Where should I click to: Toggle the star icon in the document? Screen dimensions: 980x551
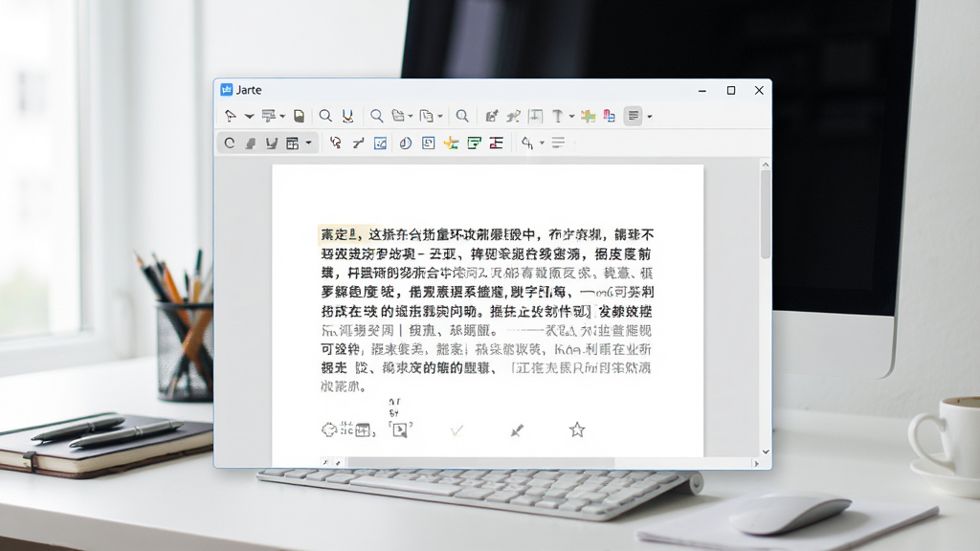(x=577, y=430)
